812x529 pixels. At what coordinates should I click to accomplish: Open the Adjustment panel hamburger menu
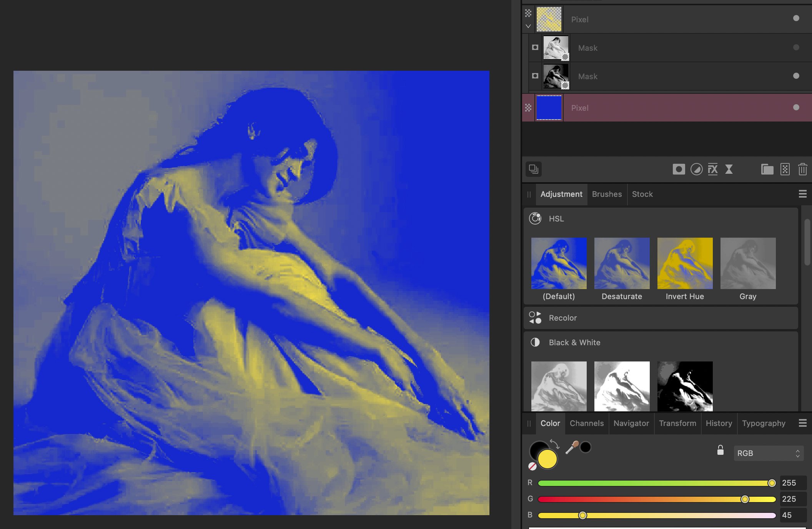(x=802, y=194)
